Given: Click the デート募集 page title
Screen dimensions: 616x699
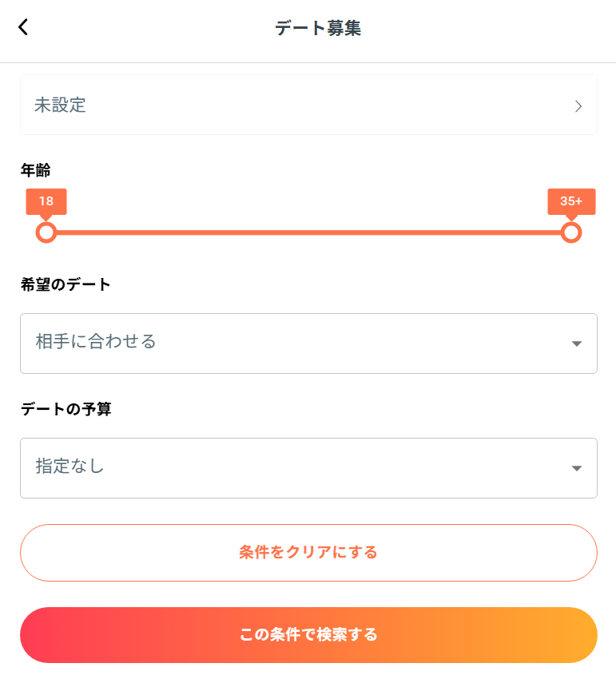Looking at the screenshot, I should (318, 29).
